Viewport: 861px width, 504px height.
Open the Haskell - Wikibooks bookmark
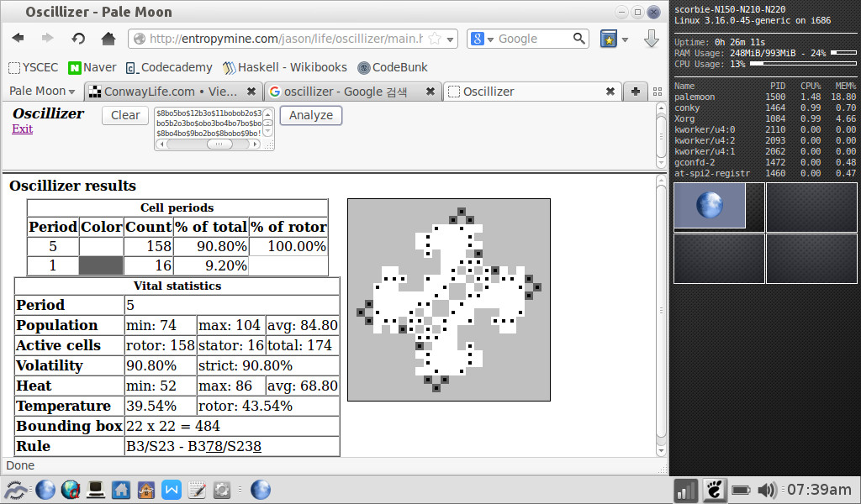pyautogui.click(x=285, y=67)
